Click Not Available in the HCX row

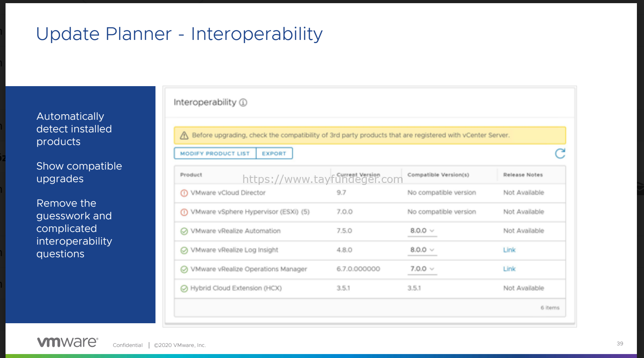point(524,288)
